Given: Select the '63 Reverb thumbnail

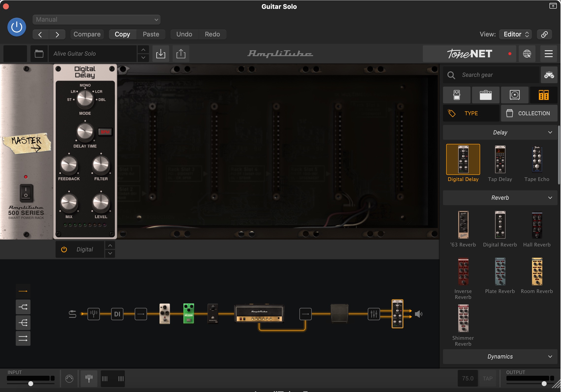Looking at the screenshot, I should pyautogui.click(x=463, y=225).
